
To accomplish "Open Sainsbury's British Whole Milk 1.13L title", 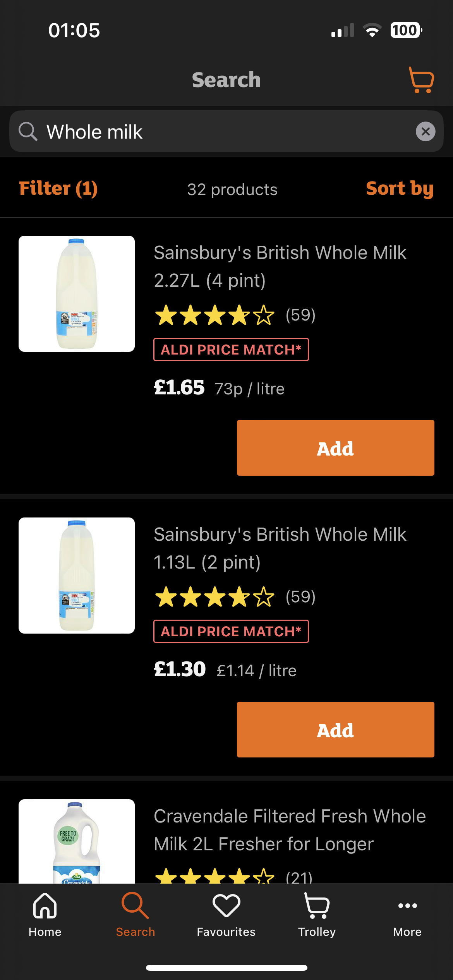I will tap(280, 548).
